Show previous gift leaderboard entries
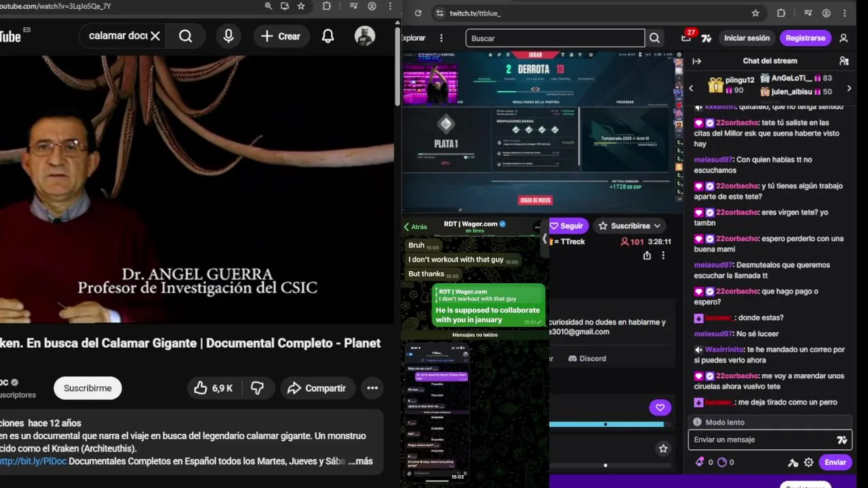 pyautogui.click(x=691, y=88)
